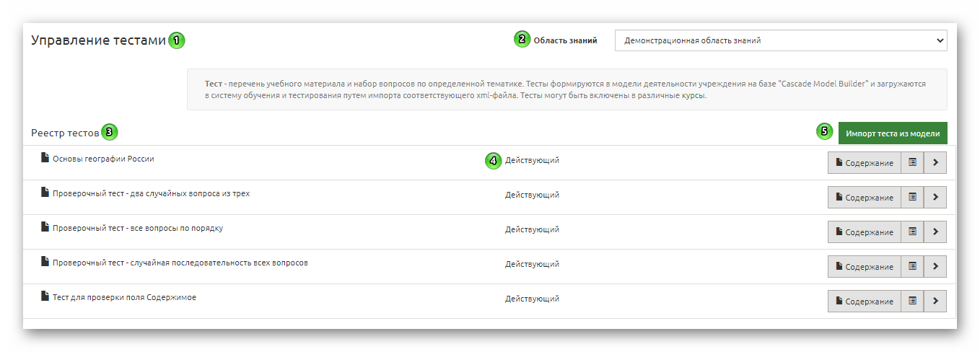Click list icon for Основы географии России
The image size is (980, 352).
pyautogui.click(x=912, y=163)
